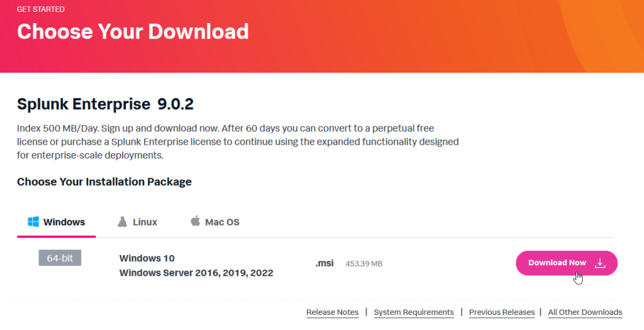
Task: Click the 453.39 MB file size
Action: point(364,264)
